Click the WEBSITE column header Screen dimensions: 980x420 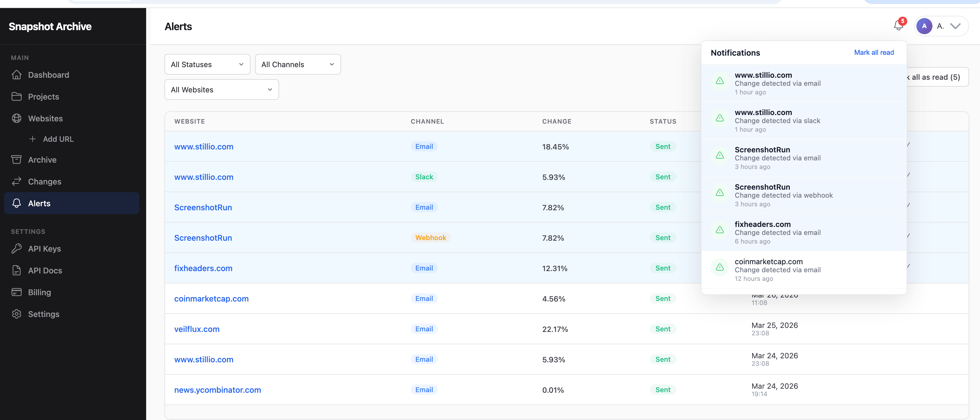[x=189, y=121]
